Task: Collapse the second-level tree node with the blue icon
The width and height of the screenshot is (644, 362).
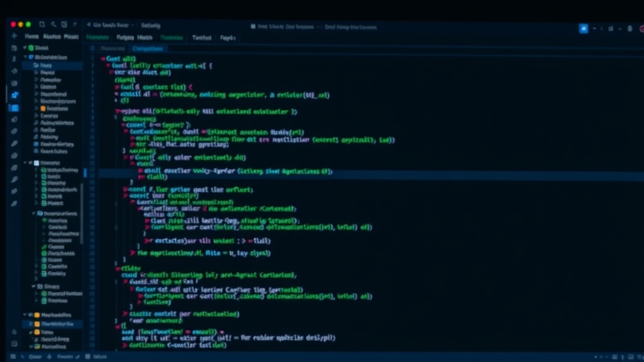Action: pyautogui.click(x=25, y=57)
